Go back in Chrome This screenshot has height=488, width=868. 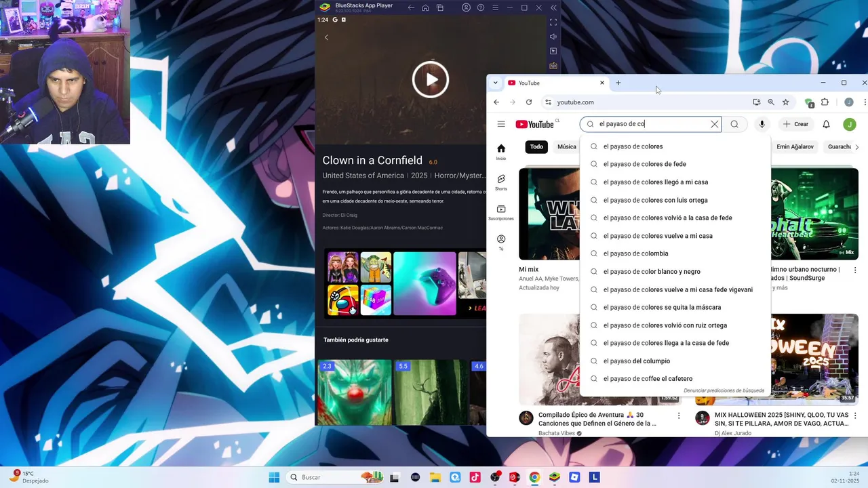(x=496, y=102)
